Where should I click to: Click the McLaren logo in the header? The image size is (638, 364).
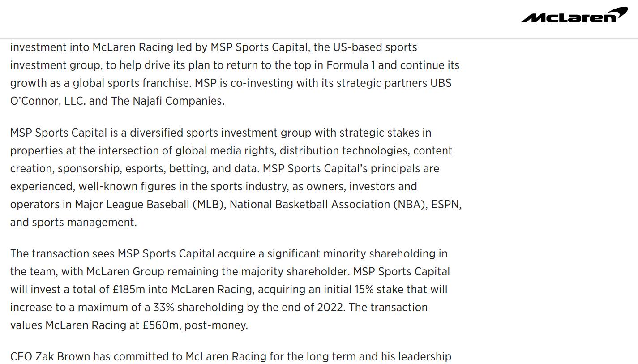574,15
